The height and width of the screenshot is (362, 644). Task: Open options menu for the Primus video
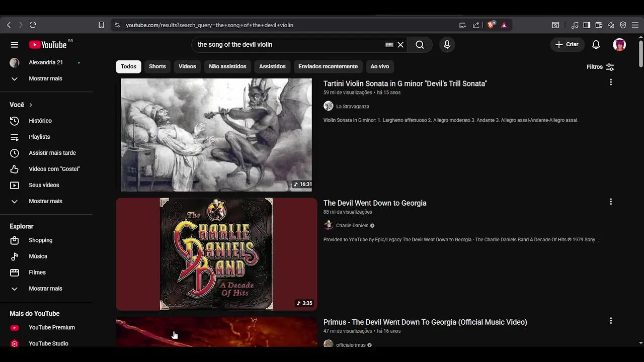[x=611, y=321]
